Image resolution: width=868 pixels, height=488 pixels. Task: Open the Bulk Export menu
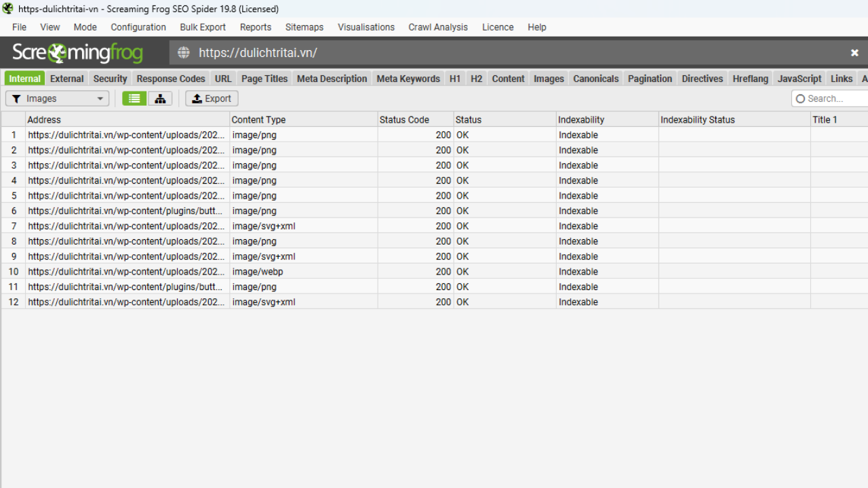coord(203,27)
